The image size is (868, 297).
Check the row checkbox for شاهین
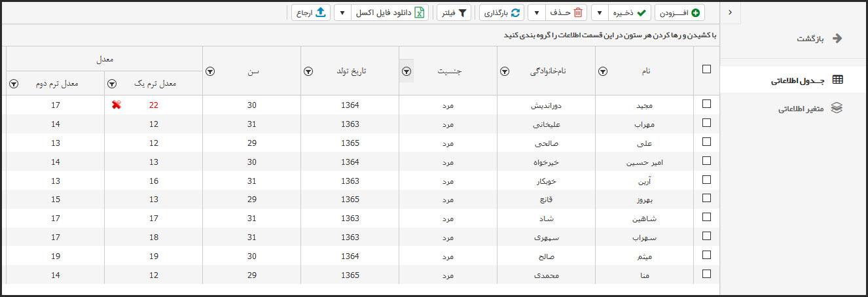coord(706,217)
